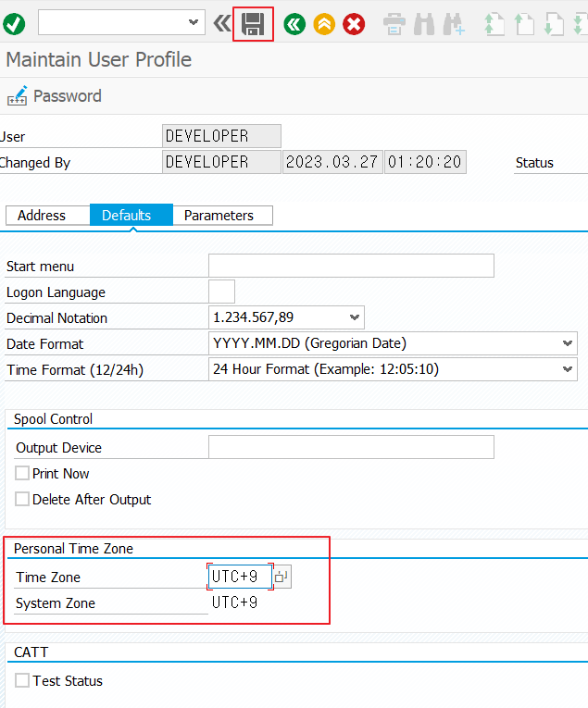Click the System Zone UTC+9 value
The image size is (588, 708).
pos(234,602)
